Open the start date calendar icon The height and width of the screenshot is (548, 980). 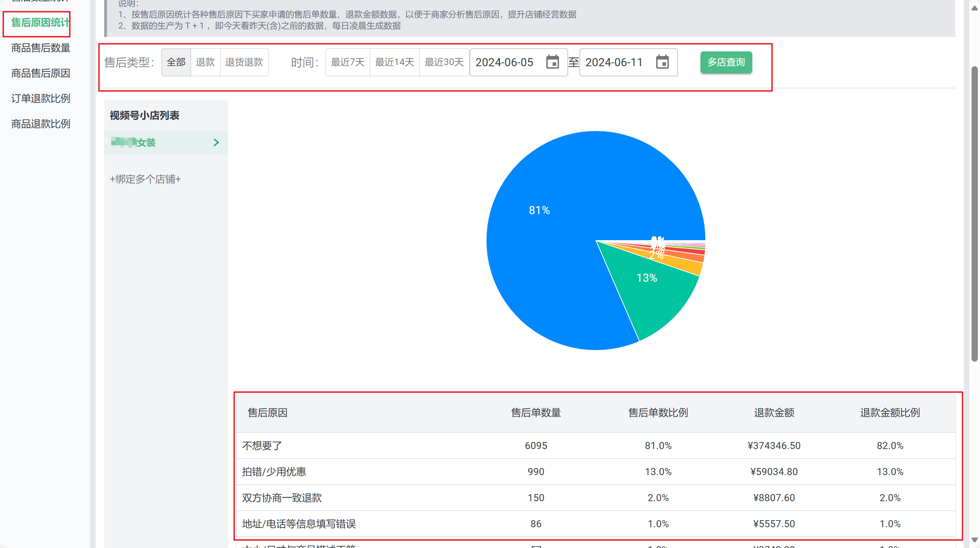click(x=552, y=62)
